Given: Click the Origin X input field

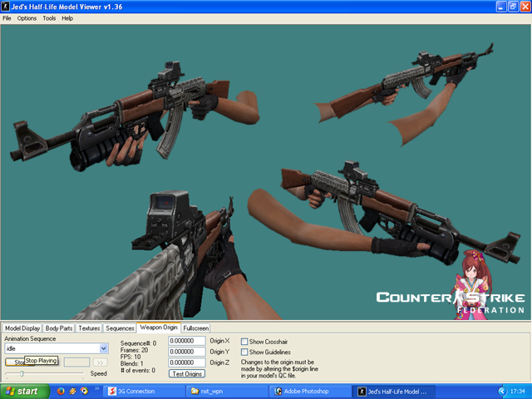Looking at the screenshot, I should tap(187, 341).
